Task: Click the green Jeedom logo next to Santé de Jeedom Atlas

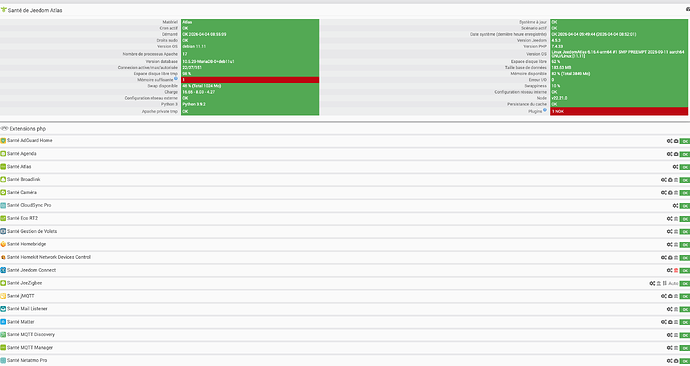Action: click(4, 9)
